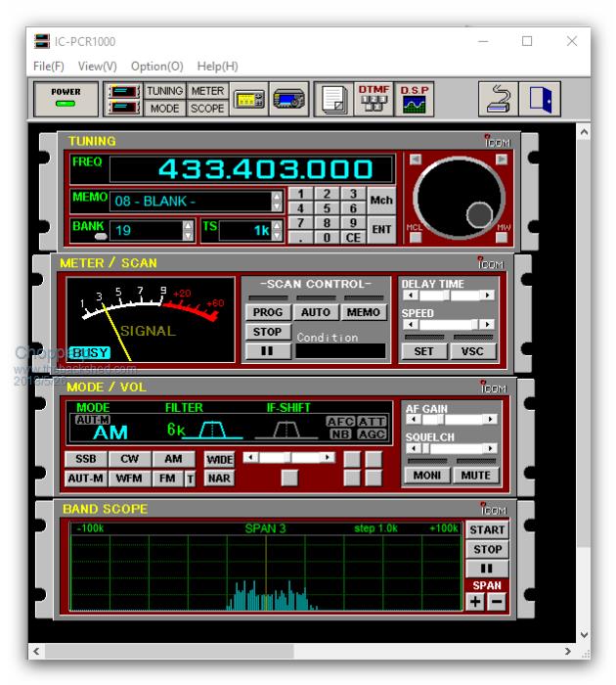Open the memory list document icon
This screenshot has height=685, width=616.
pyautogui.click(x=334, y=99)
